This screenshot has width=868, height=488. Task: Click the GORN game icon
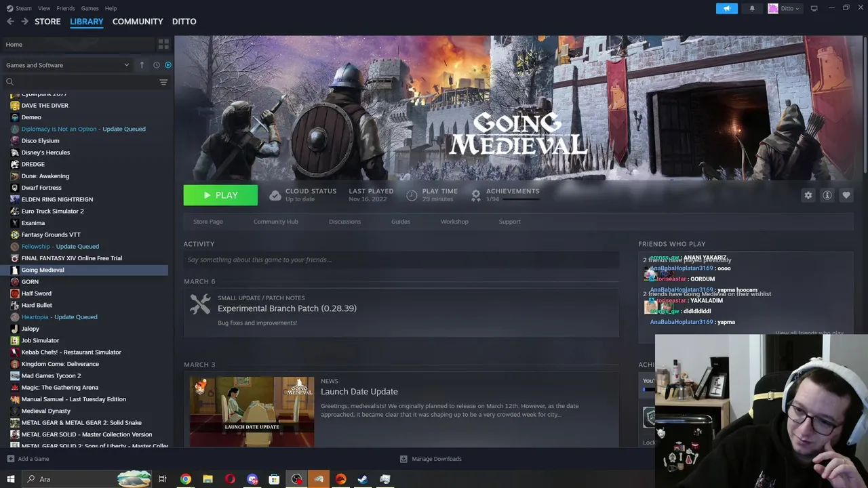pos(15,282)
